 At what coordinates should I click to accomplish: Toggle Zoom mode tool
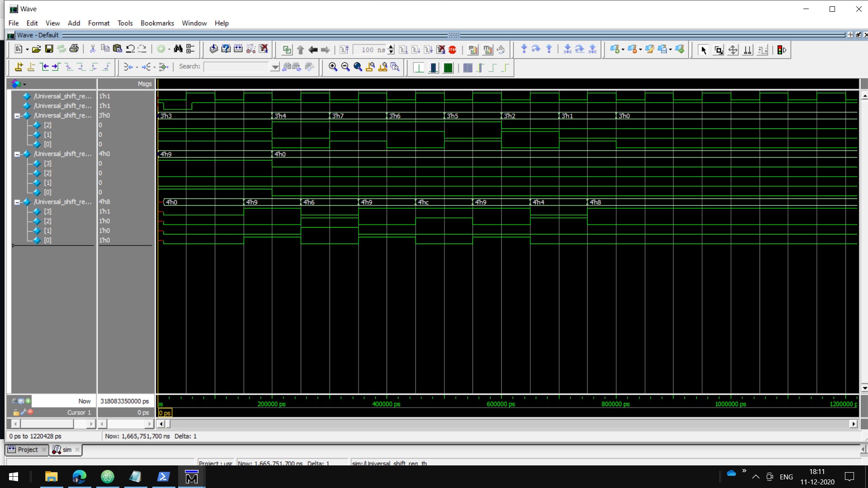718,50
